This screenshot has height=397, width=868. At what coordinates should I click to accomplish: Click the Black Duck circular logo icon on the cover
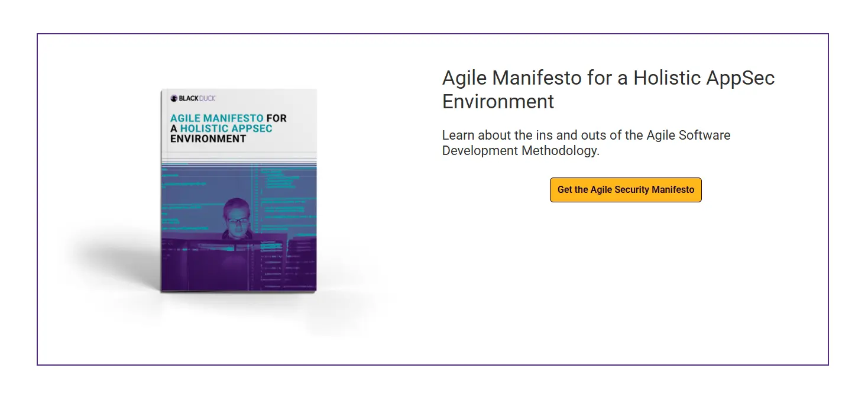(x=174, y=99)
